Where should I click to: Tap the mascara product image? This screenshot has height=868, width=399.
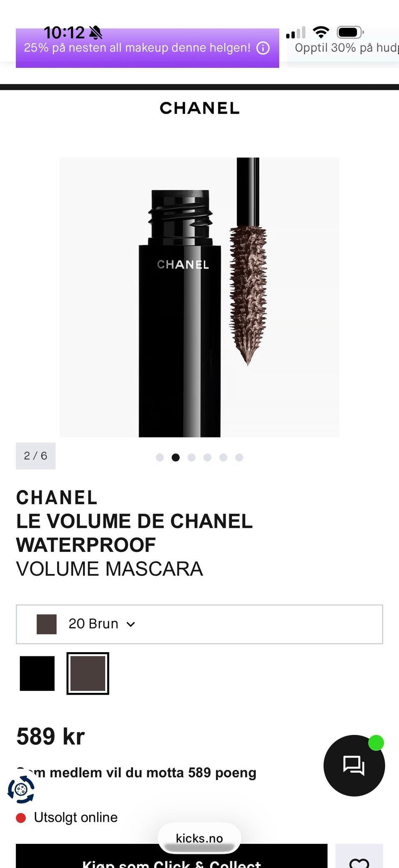point(199,297)
